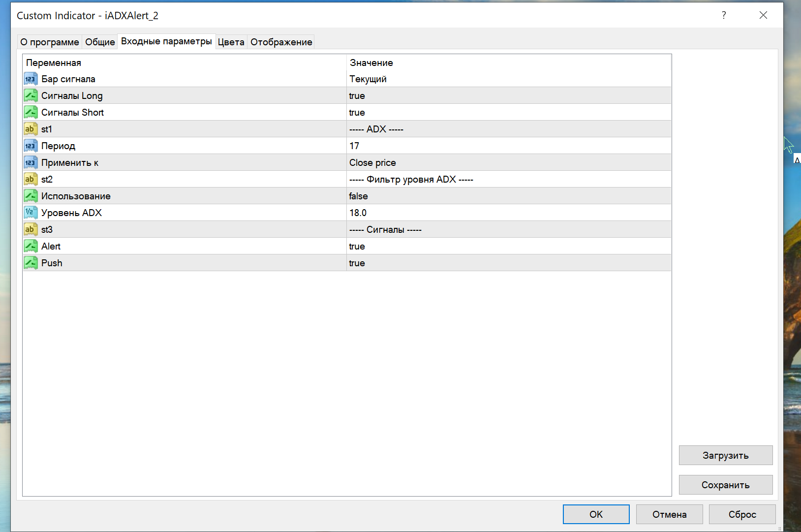Switch to the Цвета tab

[x=231, y=42]
